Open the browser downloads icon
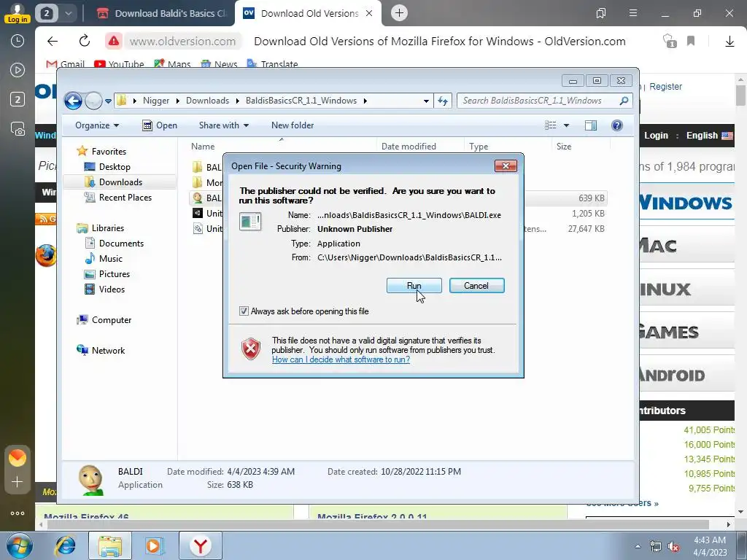Screen dimensions: 747x560 [729, 42]
